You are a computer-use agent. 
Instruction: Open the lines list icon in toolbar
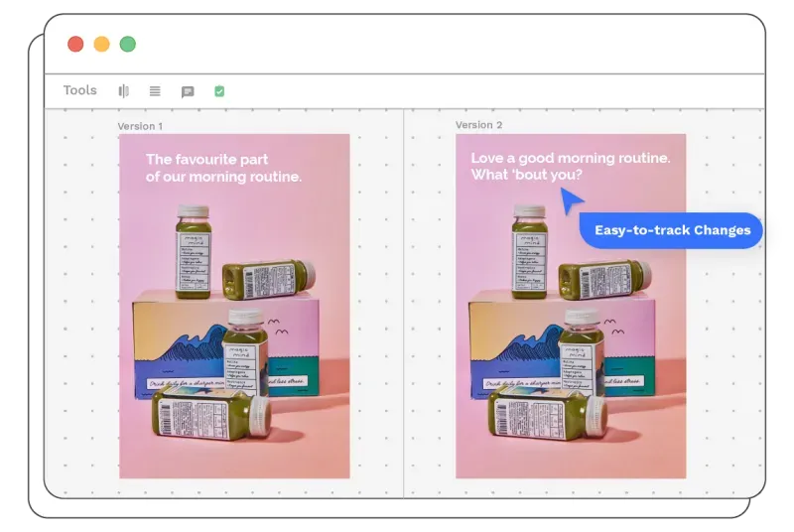pyautogui.click(x=155, y=91)
